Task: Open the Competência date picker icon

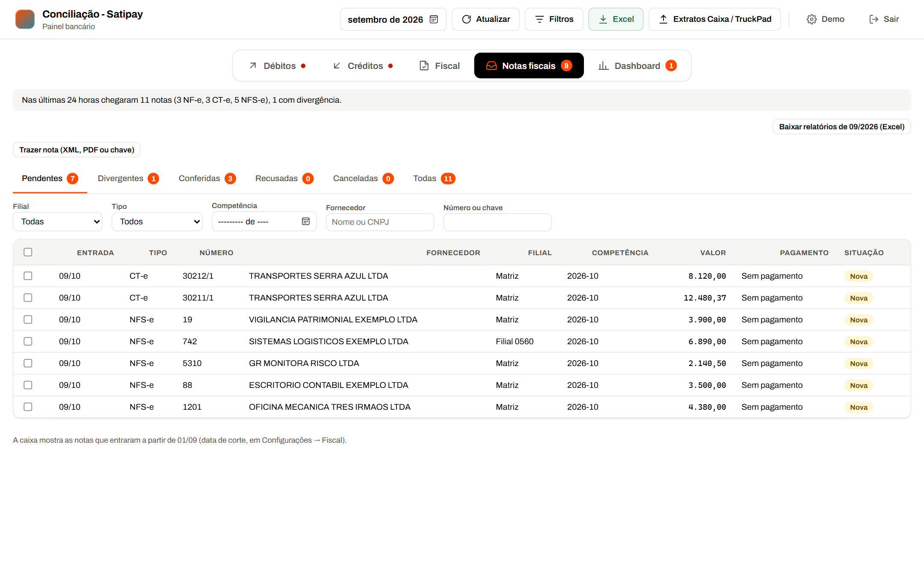Action: click(x=306, y=221)
